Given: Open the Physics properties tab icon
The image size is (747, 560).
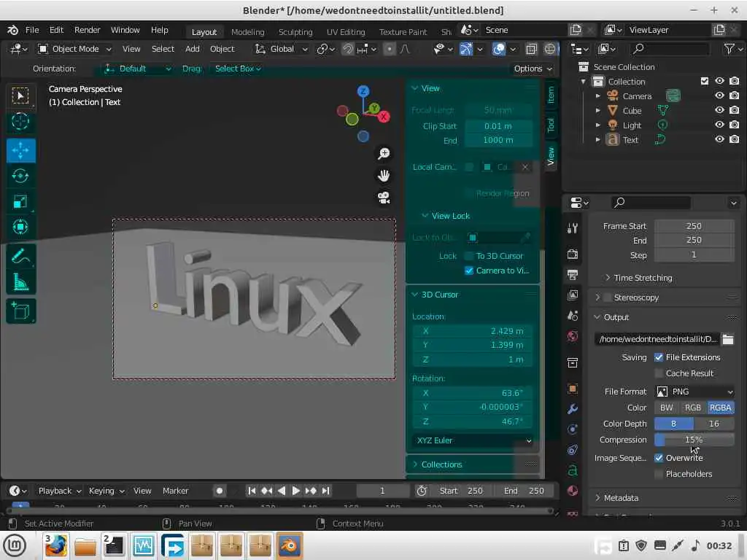Looking at the screenshot, I should 573,429.
